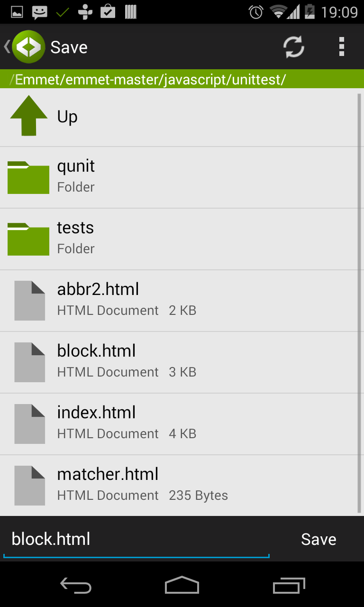Select the matcher.html file name
The width and height of the screenshot is (364, 607).
108,474
